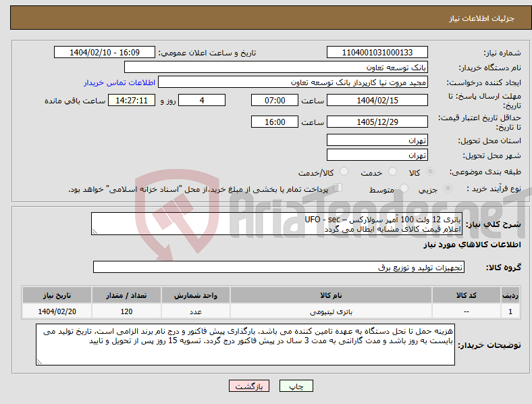Click the need number field 1104001031000133
The image size is (532, 404).
click(x=377, y=53)
